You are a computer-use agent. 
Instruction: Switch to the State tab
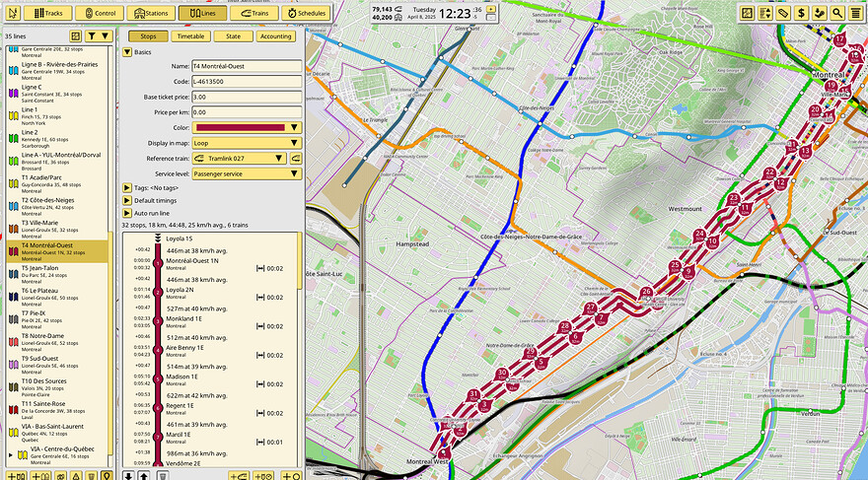pyautogui.click(x=233, y=35)
